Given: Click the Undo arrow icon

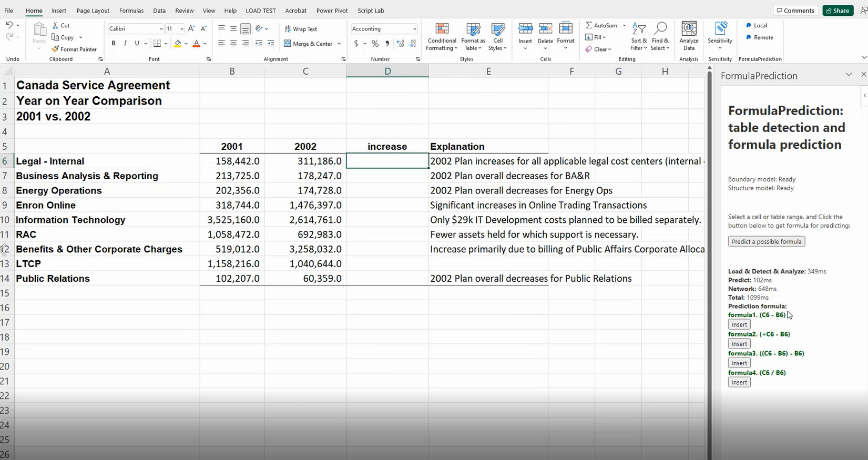Looking at the screenshot, I should (x=9, y=25).
